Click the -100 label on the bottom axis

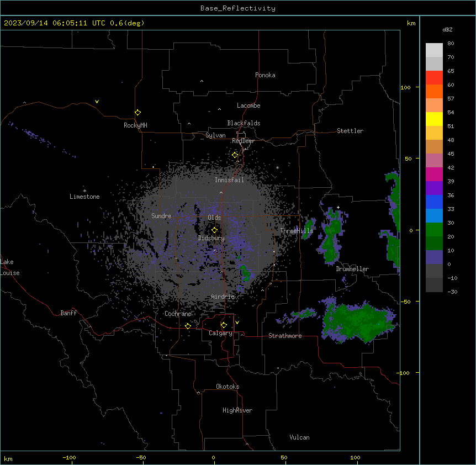(69, 457)
